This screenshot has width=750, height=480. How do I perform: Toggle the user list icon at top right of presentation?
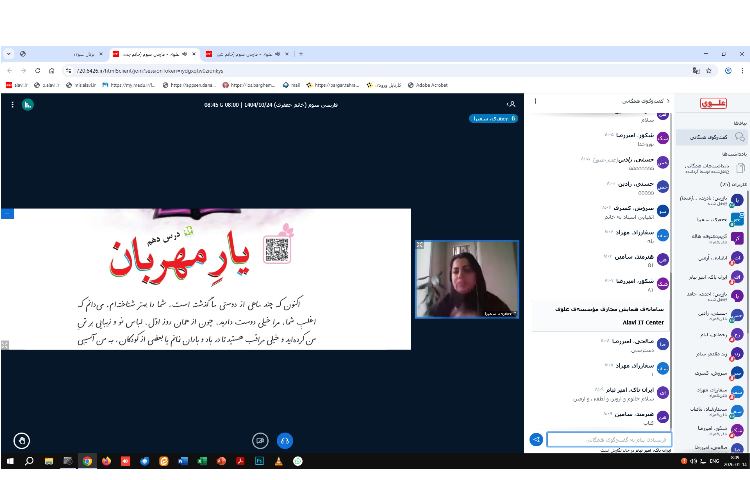(x=511, y=104)
